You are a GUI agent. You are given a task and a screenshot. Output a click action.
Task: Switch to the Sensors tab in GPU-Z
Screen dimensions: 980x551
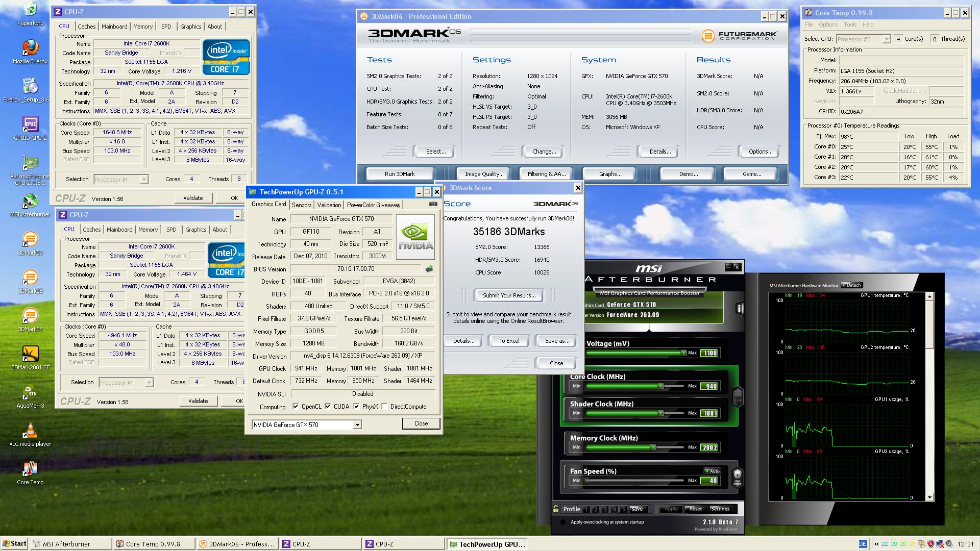click(x=301, y=205)
